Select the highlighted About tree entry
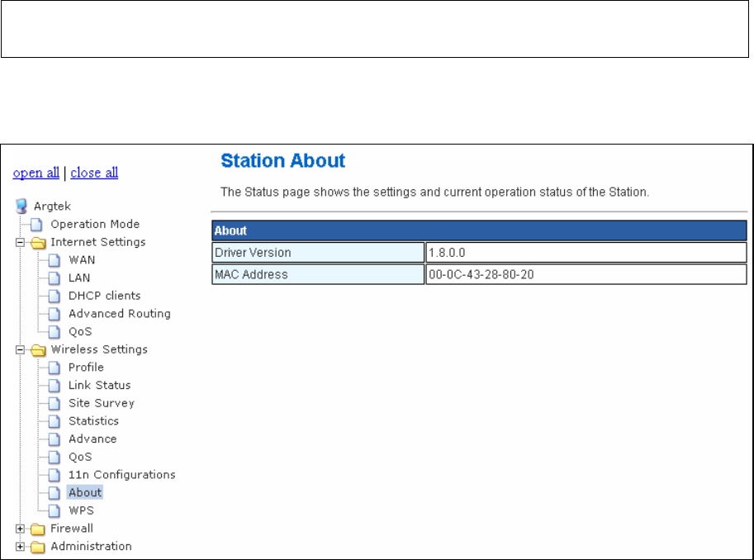Screen dimensions: 754x560 point(85,492)
